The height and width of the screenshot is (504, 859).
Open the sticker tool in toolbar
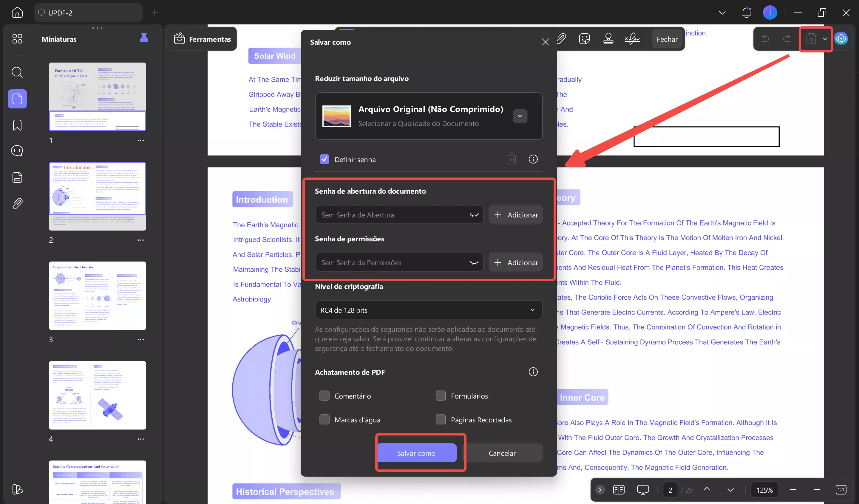(584, 39)
